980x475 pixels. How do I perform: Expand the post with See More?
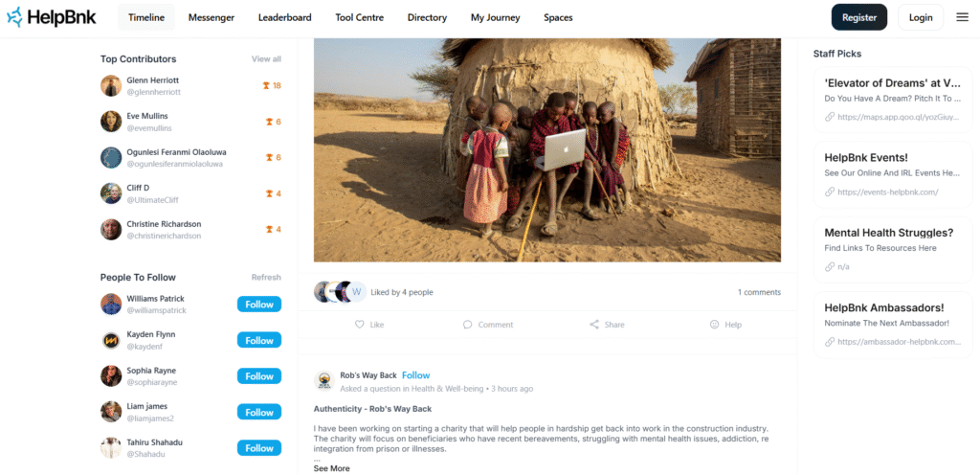tap(332, 468)
